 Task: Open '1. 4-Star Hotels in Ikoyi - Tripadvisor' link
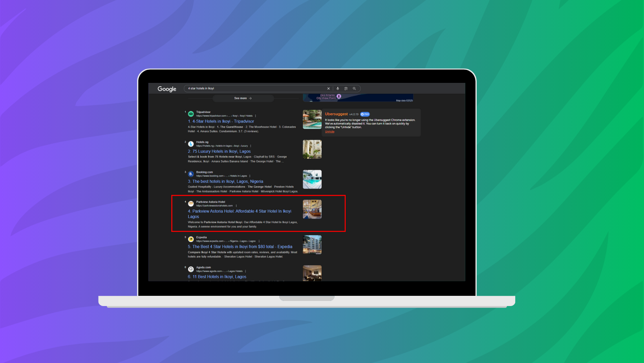pos(221,121)
